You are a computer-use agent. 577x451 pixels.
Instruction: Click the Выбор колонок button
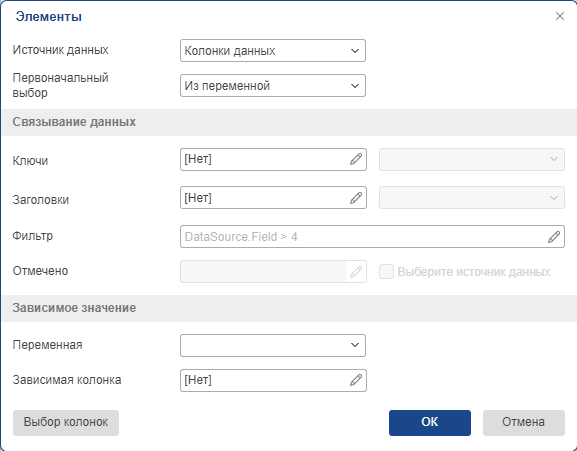click(x=66, y=423)
